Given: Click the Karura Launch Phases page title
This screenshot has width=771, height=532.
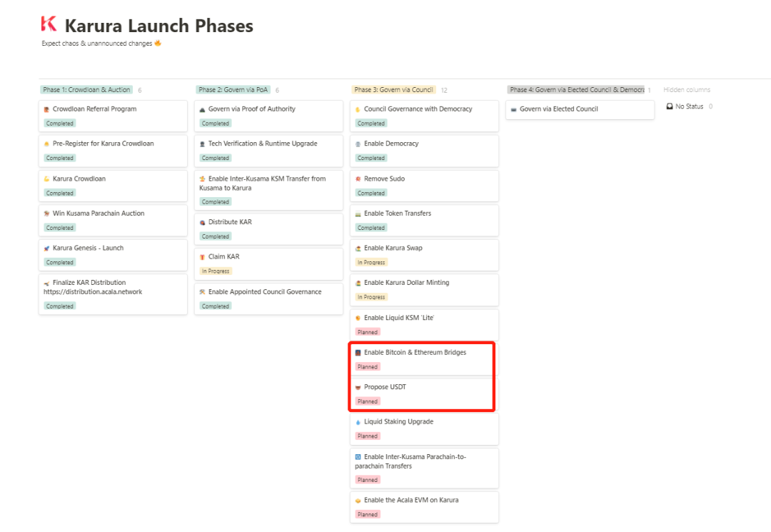Looking at the screenshot, I should coord(158,26).
